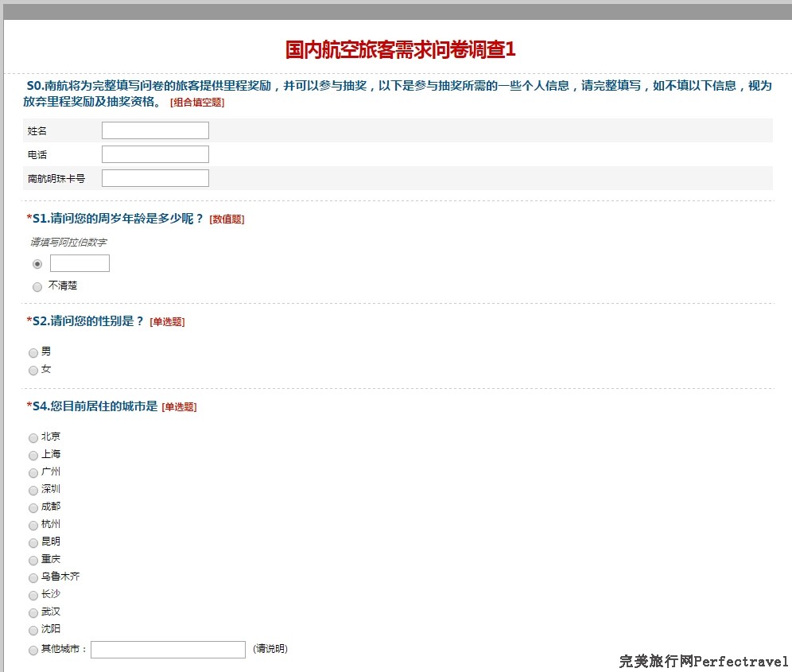Screen dimensions: 792x672
Task: Select 杭州 as current city
Action: [x=33, y=525]
